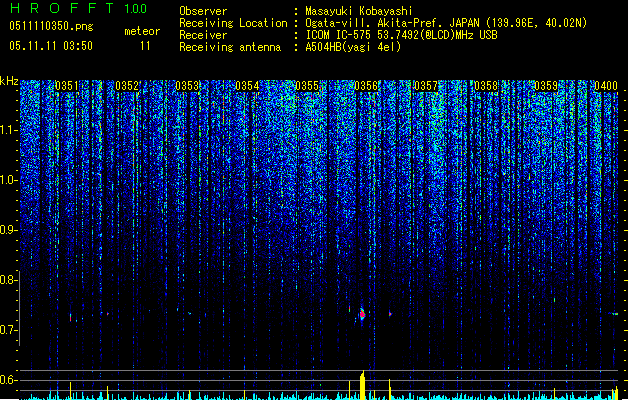Click the Receiving Location field label
This screenshot has height=400, width=629.
click(233, 23)
